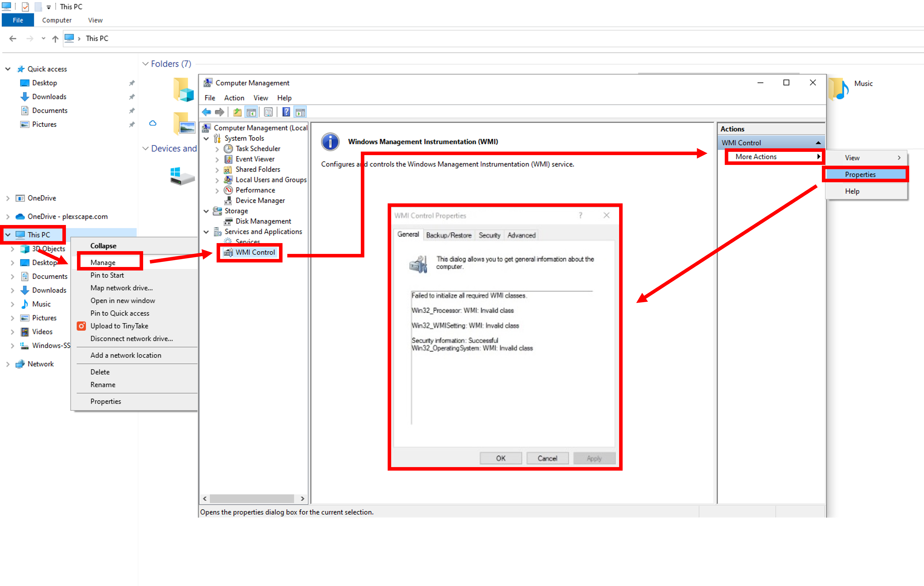Click the Music folder icon in Explorer
Image resolution: width=924 pixels, height=586 pixels.
pyautogui.click(x=839, y=88)
